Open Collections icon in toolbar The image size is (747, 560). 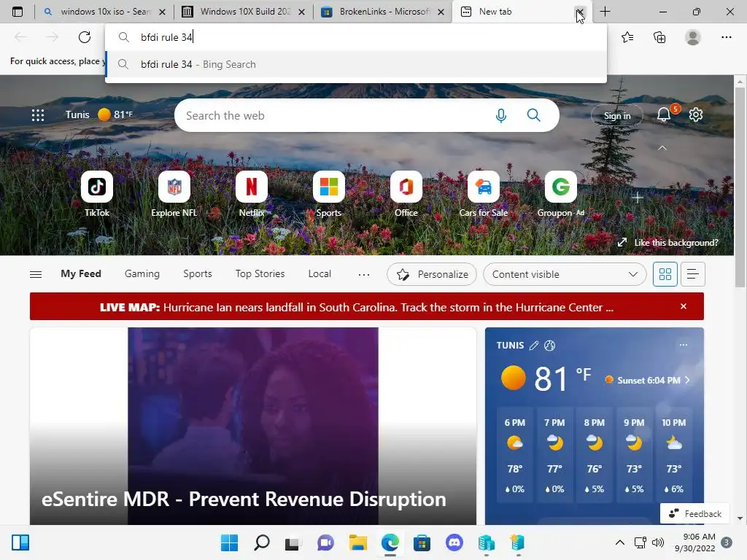659,37
